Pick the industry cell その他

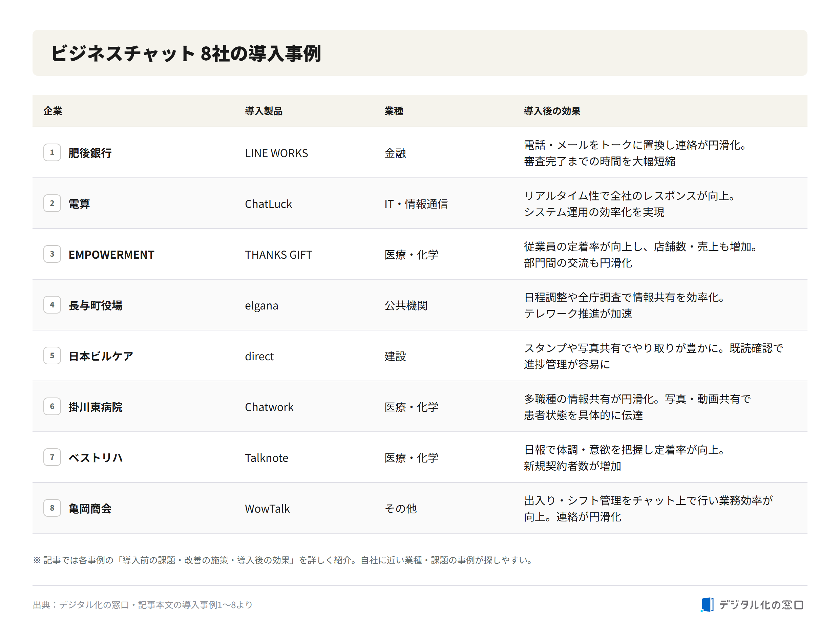click(401, 509)
